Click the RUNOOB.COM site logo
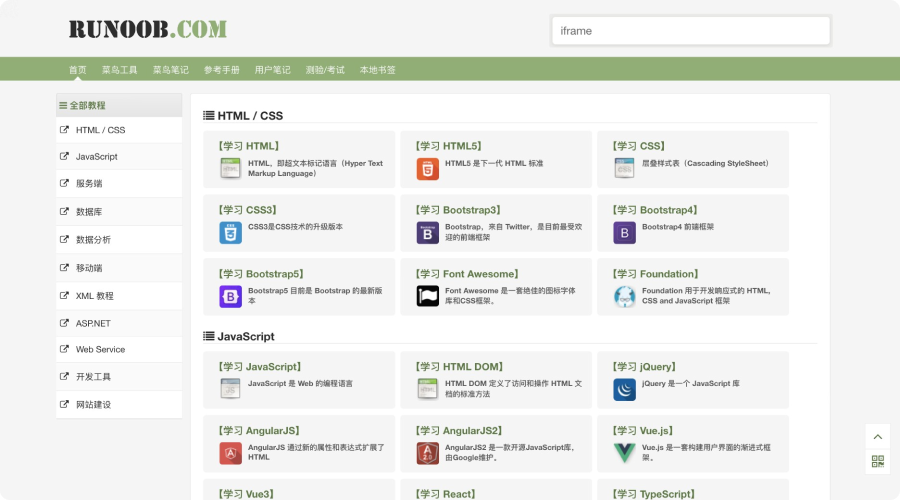900x500 pixels. pyautogui.click(x=148, y=29)
